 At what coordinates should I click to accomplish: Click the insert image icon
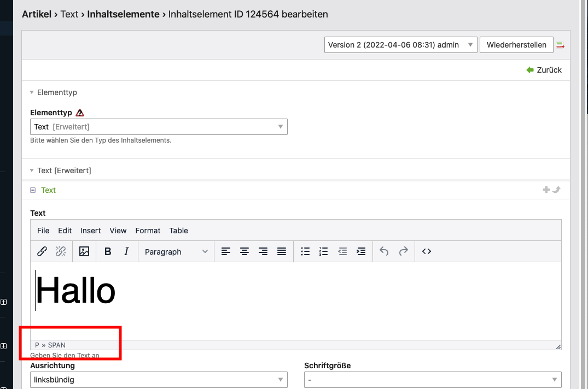(x=84, y=251)
